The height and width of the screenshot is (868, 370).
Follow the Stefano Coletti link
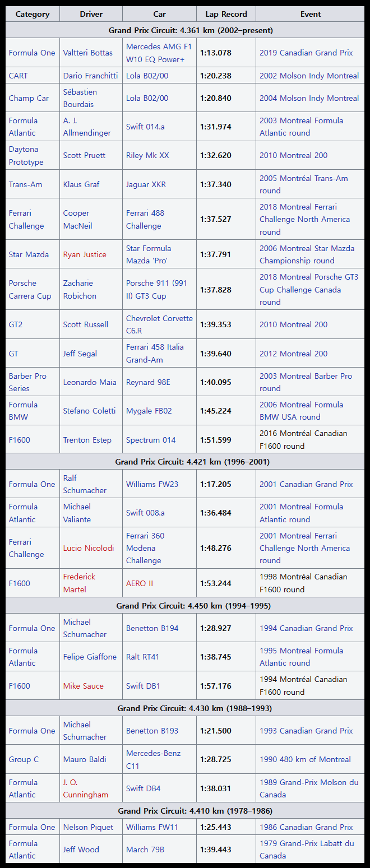[89, 411]
